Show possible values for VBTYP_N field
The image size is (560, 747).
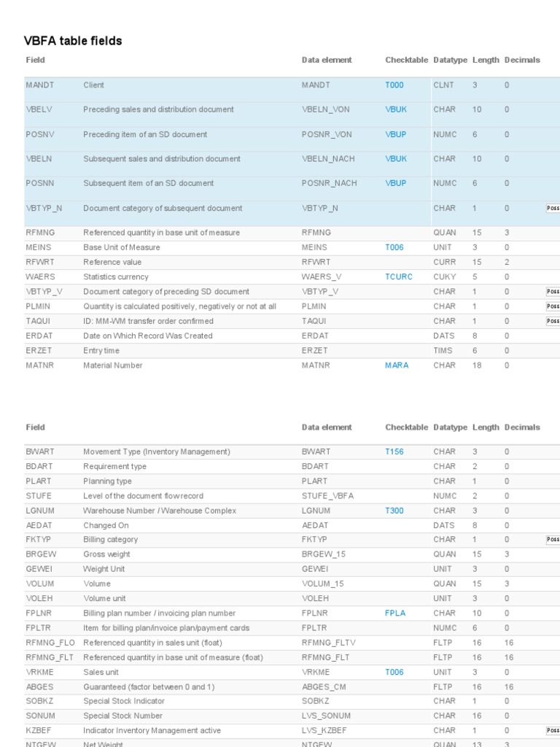pyautogui.click(x=553, y=208)
